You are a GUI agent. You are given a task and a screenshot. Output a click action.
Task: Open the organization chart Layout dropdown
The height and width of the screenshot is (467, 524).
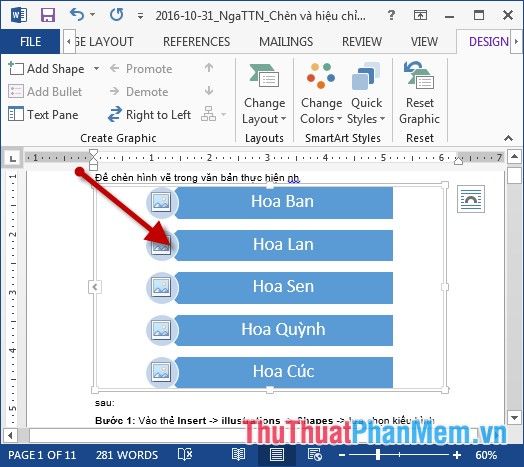(x=214, y=115)
